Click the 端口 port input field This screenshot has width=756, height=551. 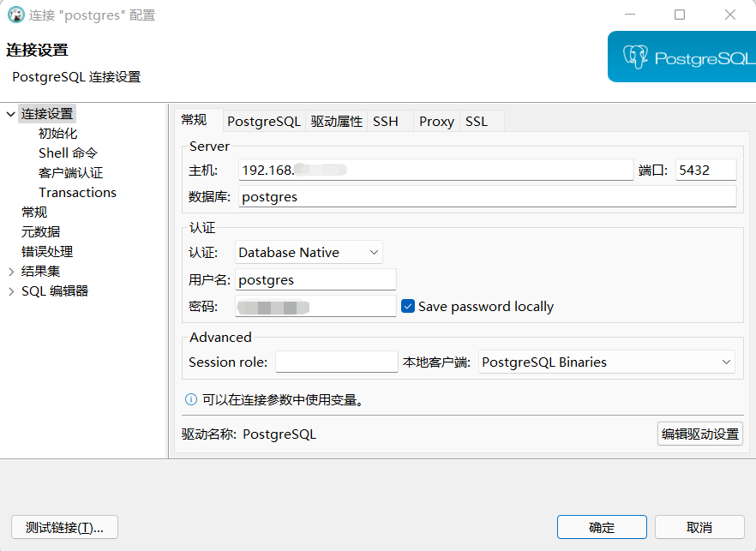click(x=705, y=170)
